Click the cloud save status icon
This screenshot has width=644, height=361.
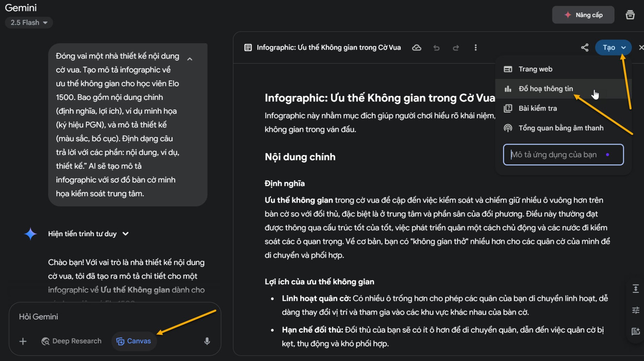tap(417, 48)
